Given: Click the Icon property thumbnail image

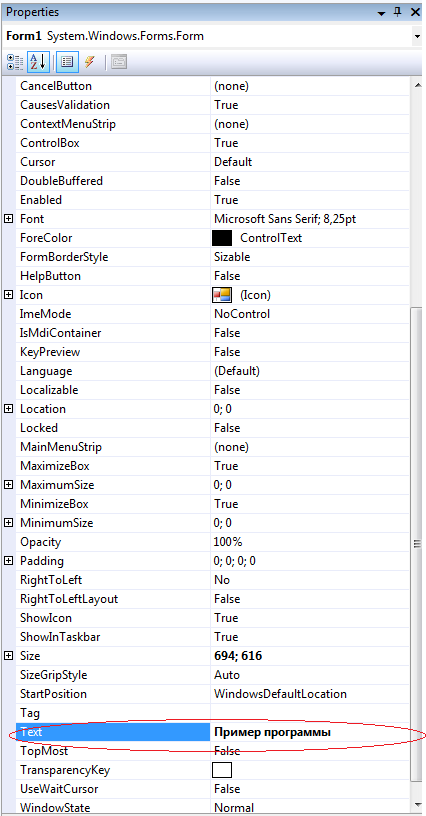Looking at the screenshot, I should click(x=222, y=296).
